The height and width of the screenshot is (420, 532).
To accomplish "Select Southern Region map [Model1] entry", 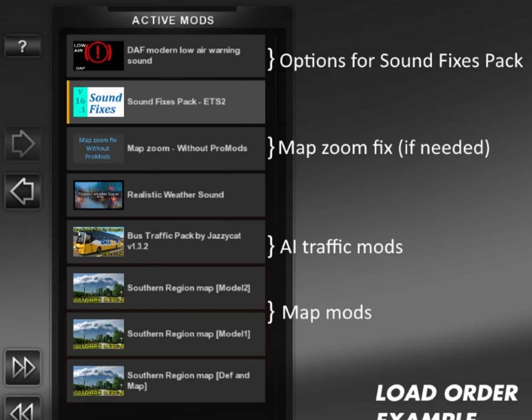I will click(x=166, y=334).
